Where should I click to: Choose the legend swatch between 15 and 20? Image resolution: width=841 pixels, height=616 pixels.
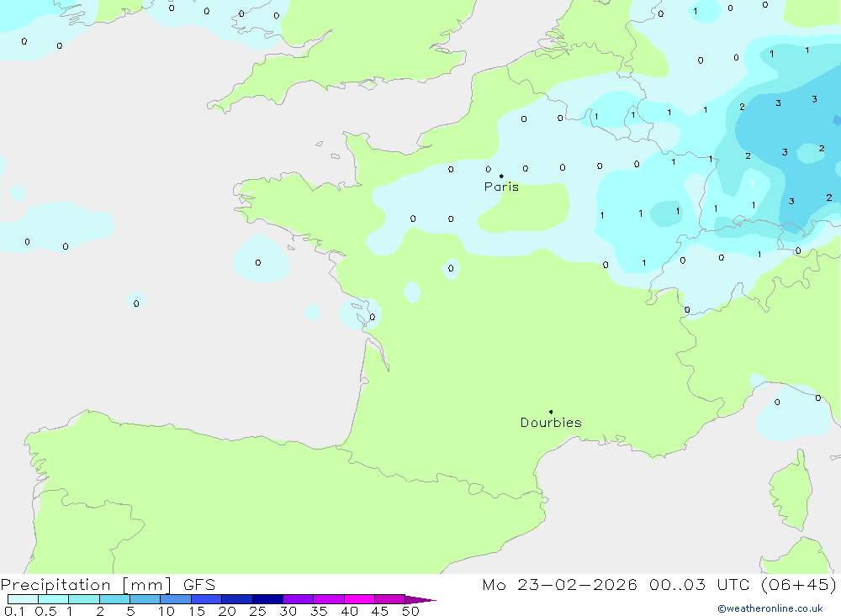click(x=206, y=599)
